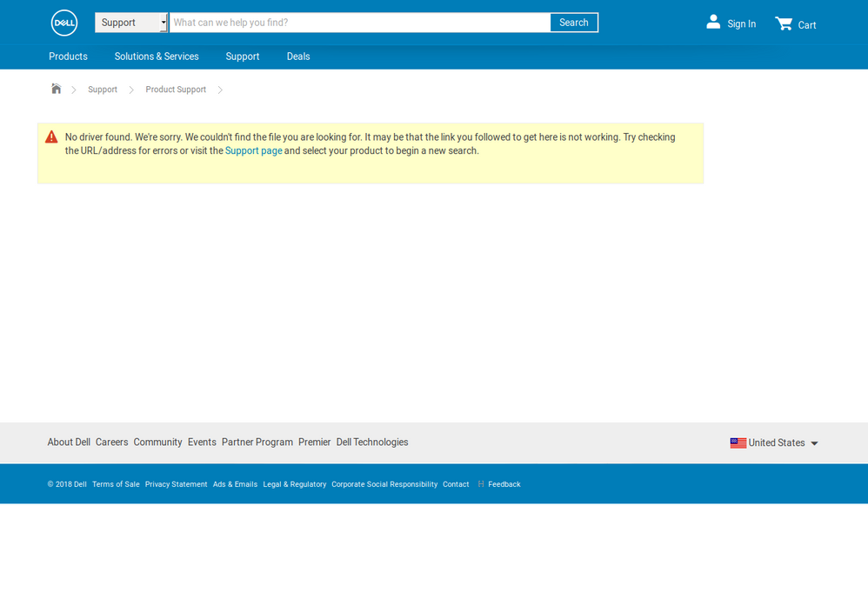This screenshot has height=592, width=868.
Task: Click the About Dell footer link
Action: 69,442
